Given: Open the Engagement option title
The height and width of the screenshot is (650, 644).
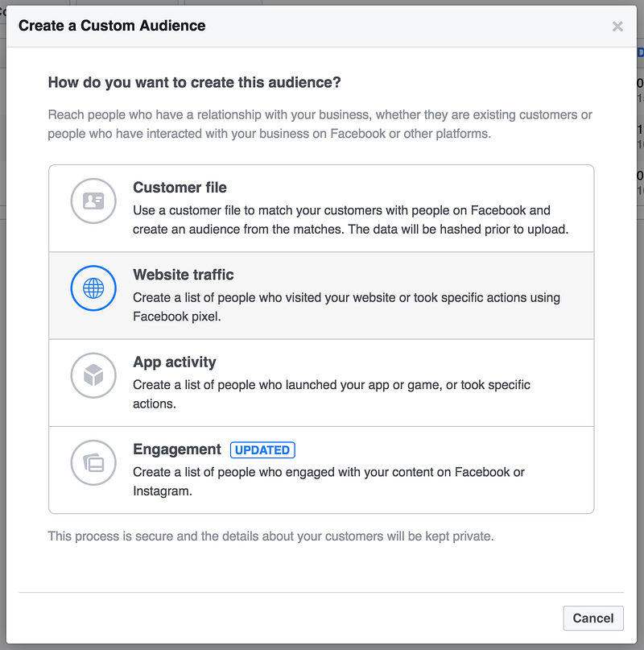Looking at the screenshot, I should 177,449.
